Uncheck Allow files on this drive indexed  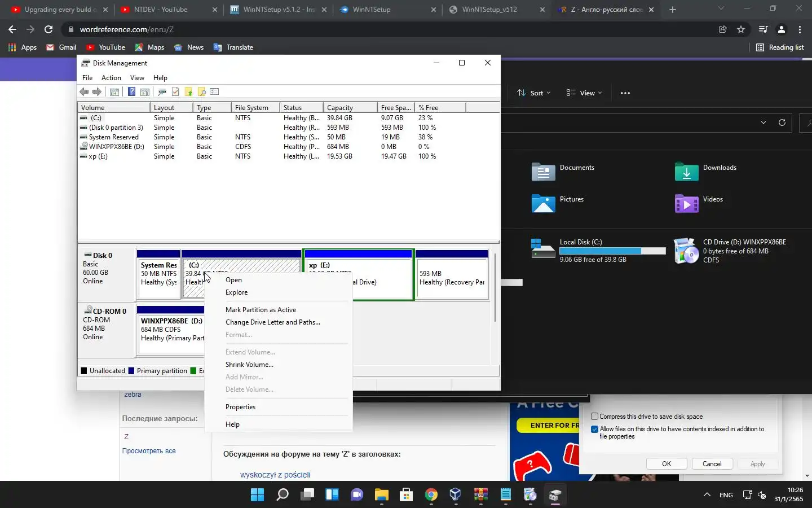coord(594,430)
